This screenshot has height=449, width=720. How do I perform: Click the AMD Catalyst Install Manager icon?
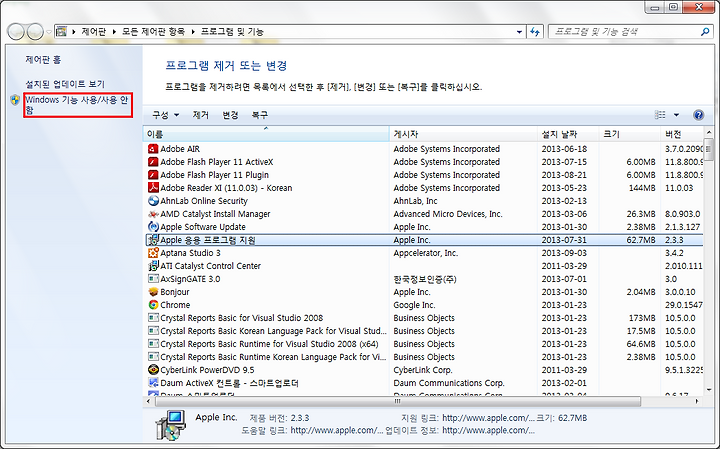coord(153,214)
